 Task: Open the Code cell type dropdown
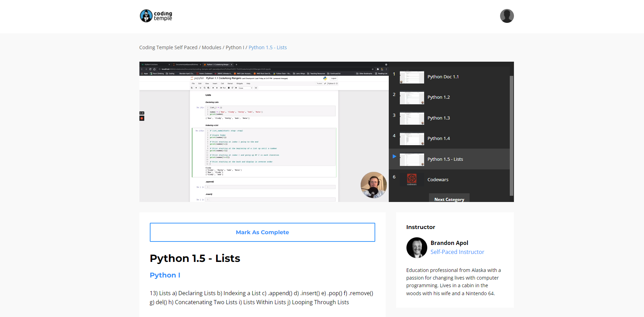pos(245,88)
